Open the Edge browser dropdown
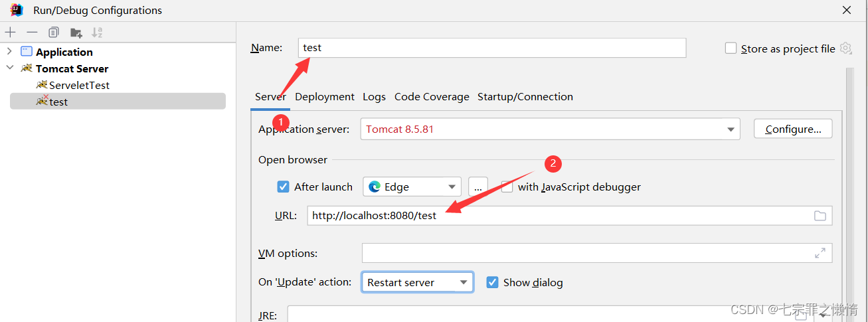Viewport: 868px width, 322px height. [412, 187]
